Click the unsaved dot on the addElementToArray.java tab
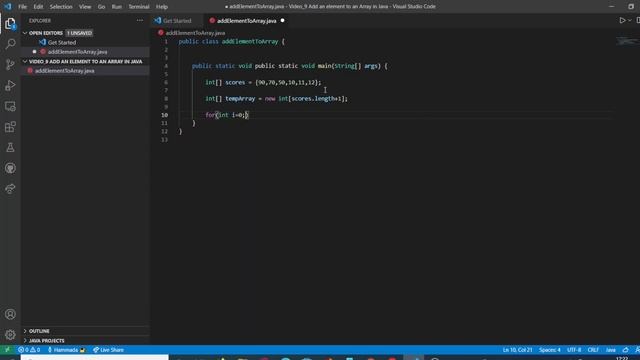 (282, 20)
